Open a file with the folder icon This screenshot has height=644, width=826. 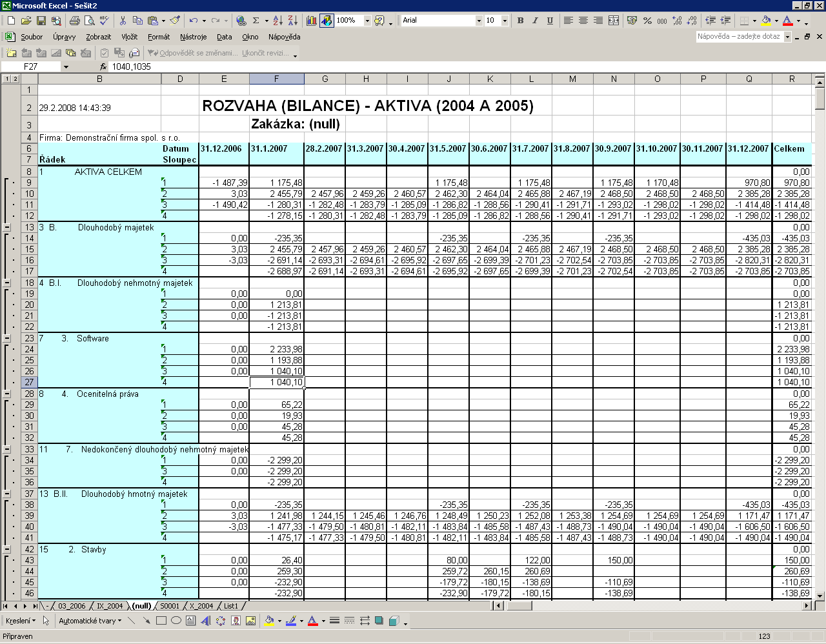point(26,21)
